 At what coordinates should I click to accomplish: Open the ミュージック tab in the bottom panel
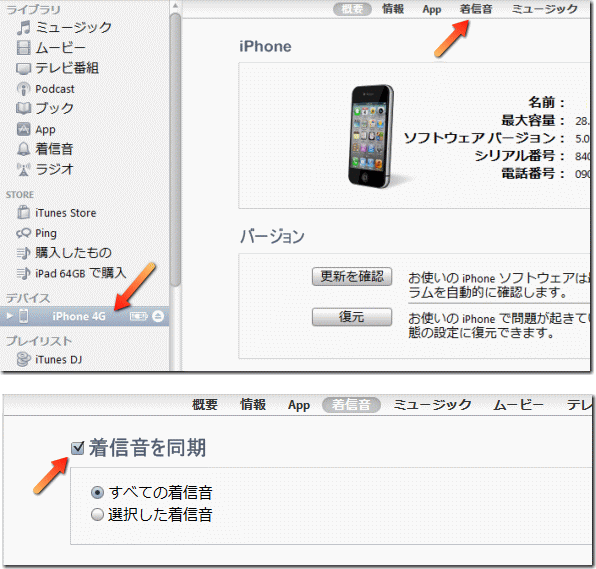tap(433, 405)
